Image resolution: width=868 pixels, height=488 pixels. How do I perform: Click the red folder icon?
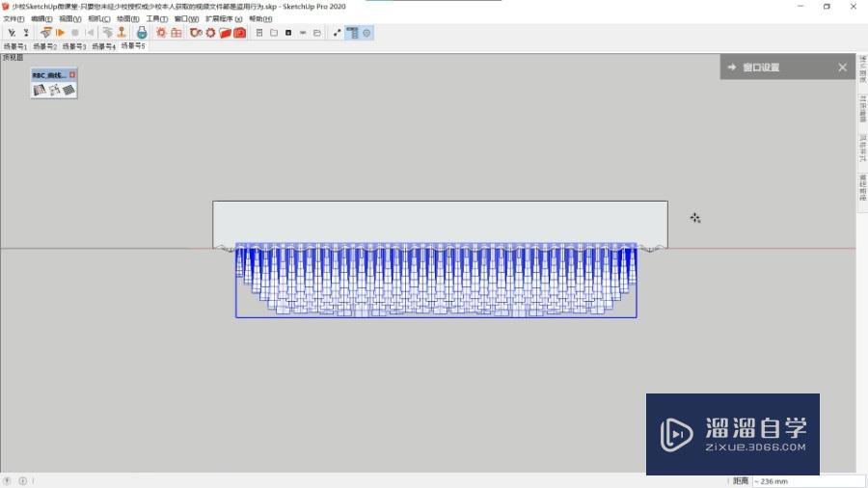coord(225,33)
